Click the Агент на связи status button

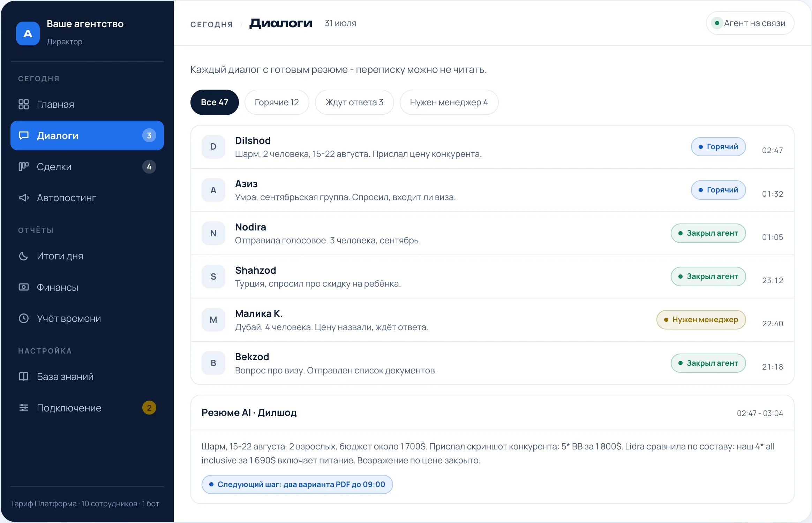tap(750, 23)
